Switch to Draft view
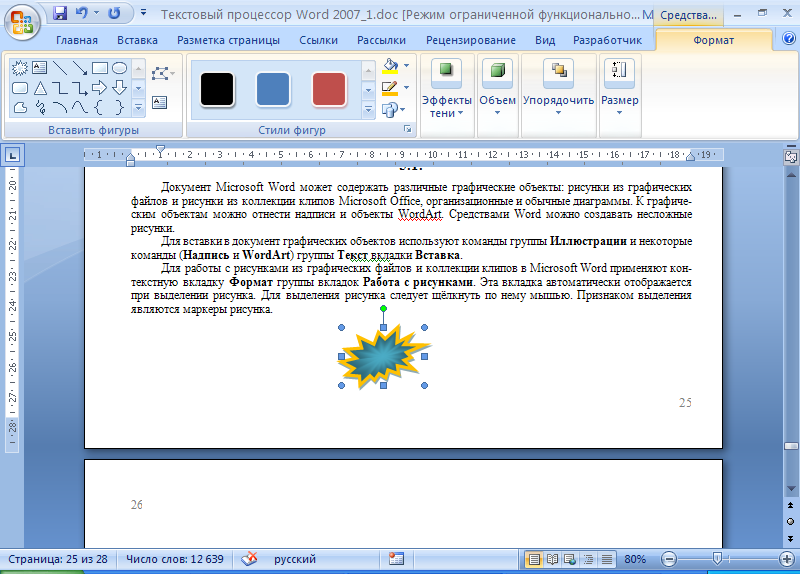Screen dimensions: 800x574 607,559
